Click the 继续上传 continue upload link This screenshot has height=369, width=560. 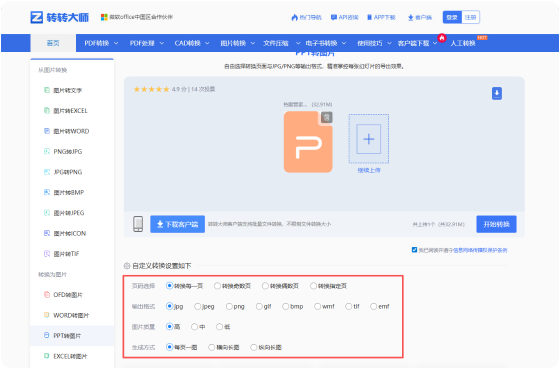point(369,170)
